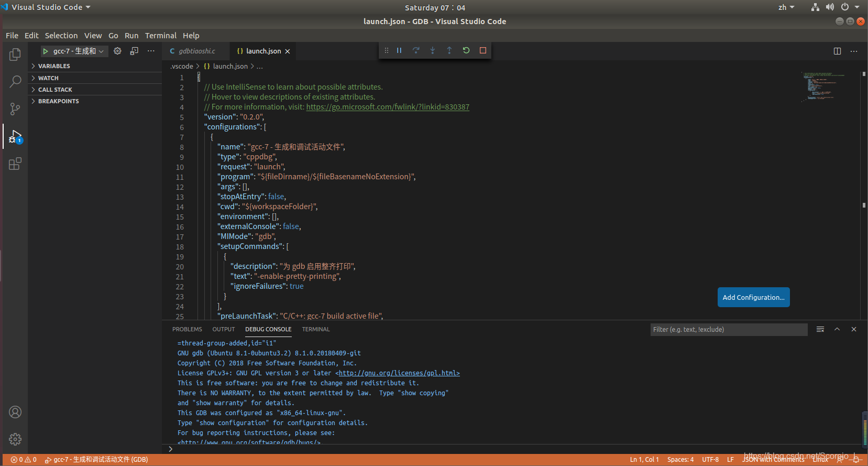Stop the debug session
This screenshot has width=868, height=466.
(x=483, y=50)
